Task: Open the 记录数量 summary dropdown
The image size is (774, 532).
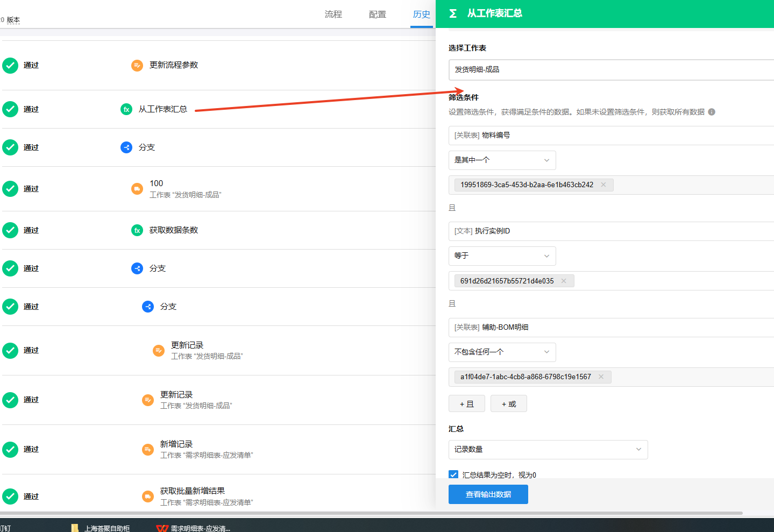Action: coord(548,450)
